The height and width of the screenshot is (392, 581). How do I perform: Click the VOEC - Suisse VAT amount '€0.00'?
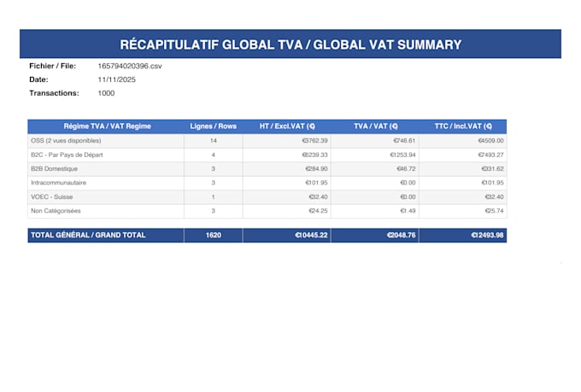[x=408, y=197]
